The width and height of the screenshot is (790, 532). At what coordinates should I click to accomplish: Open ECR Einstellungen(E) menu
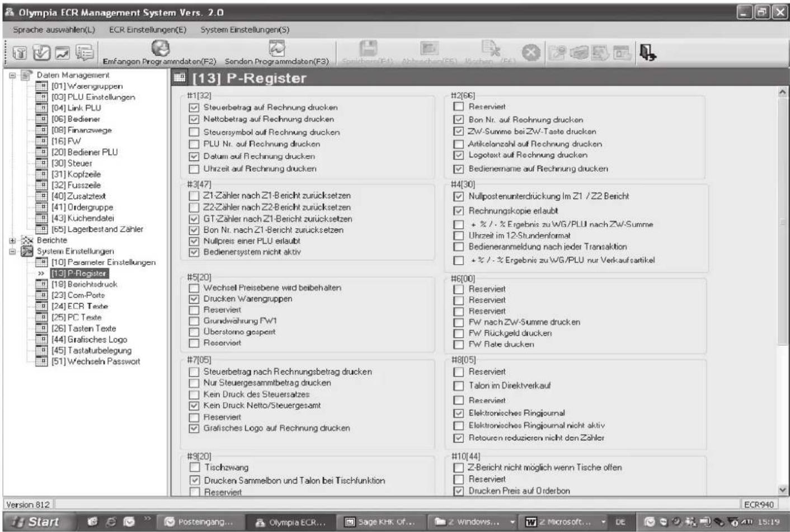(x=148, y=30)
